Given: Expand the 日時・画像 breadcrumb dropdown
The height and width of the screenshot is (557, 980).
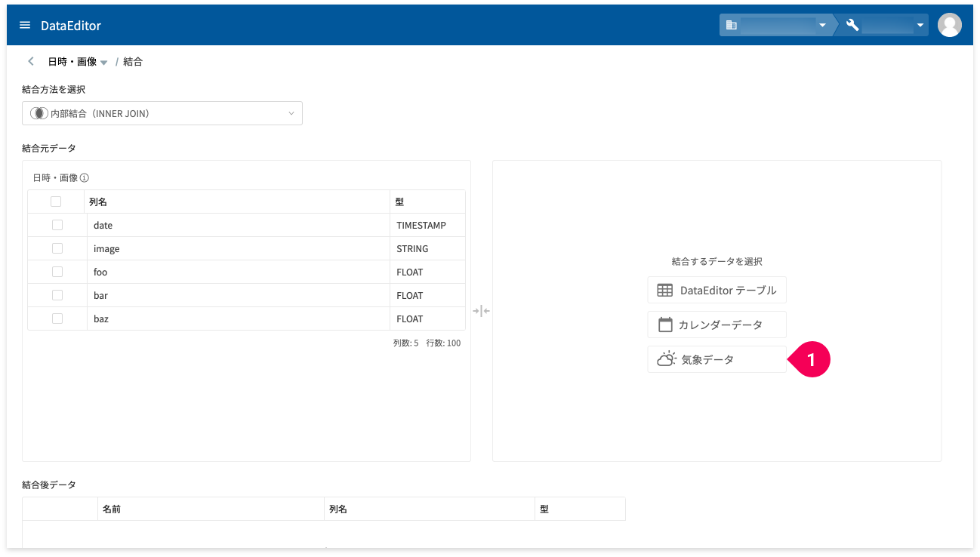Looking at the screenshot, I should tap(104, 63).
